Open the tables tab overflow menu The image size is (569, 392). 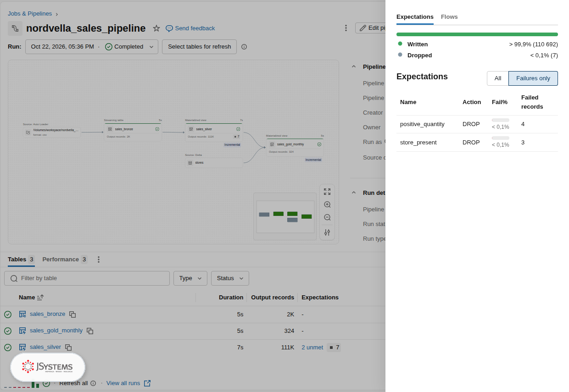pos(98,259)
